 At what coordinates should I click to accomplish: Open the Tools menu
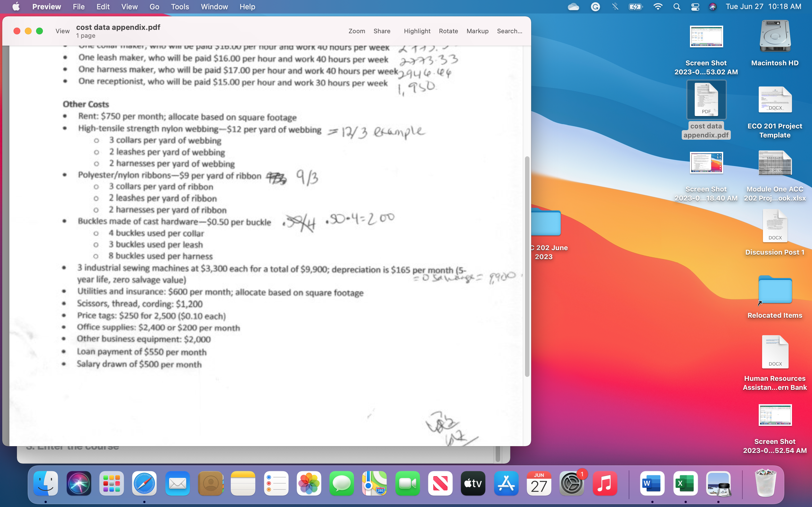point(180,6)
